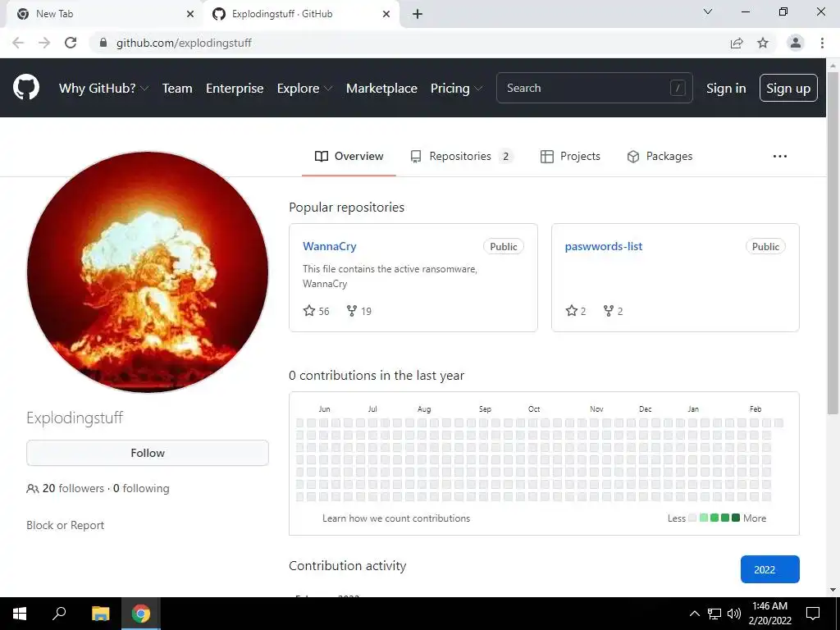Open Windows taskbar search
Image resolution: width=840 pixels, height=630 pixels.
point(59,613)
